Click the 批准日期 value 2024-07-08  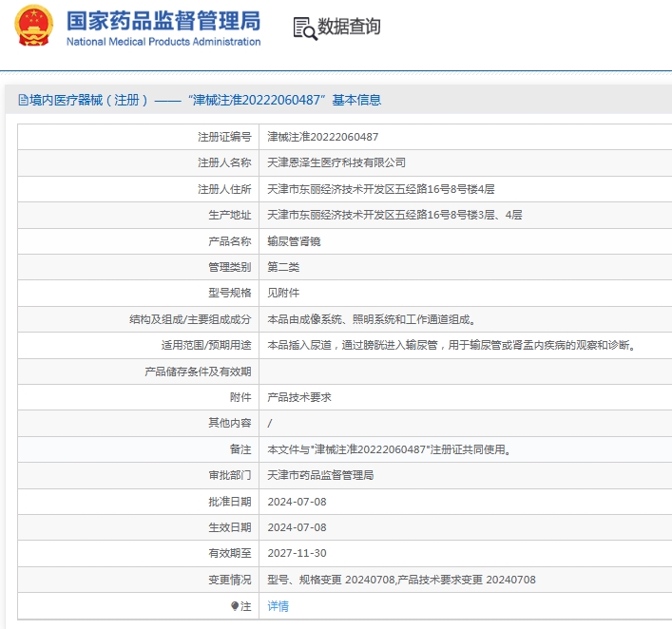pyautogui.click(x=297, y=502)
